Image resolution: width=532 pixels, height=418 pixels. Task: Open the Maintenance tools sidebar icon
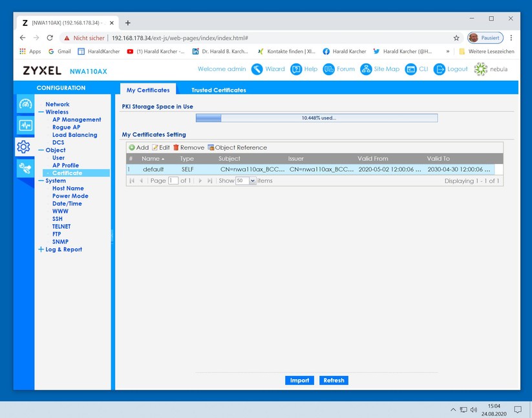point(25,169)
